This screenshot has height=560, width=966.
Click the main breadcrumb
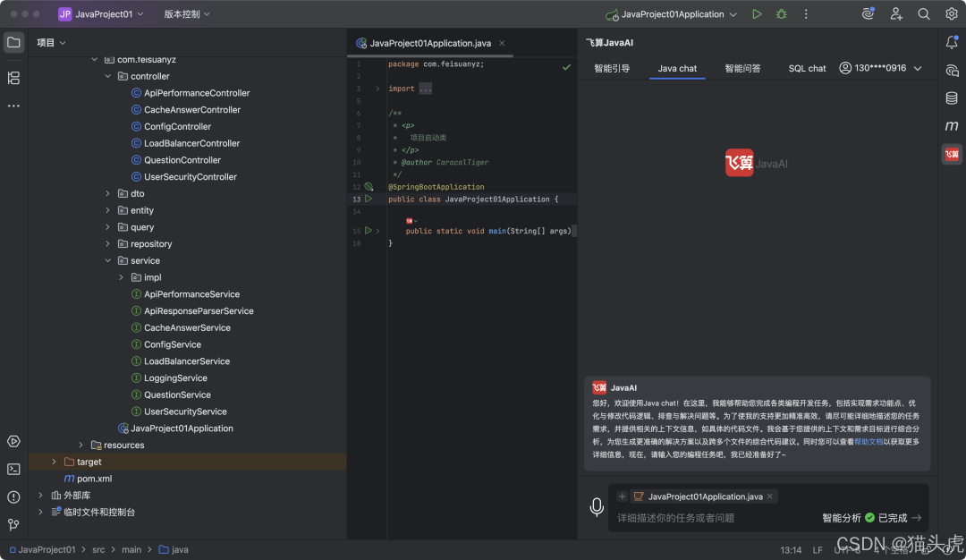131,549
